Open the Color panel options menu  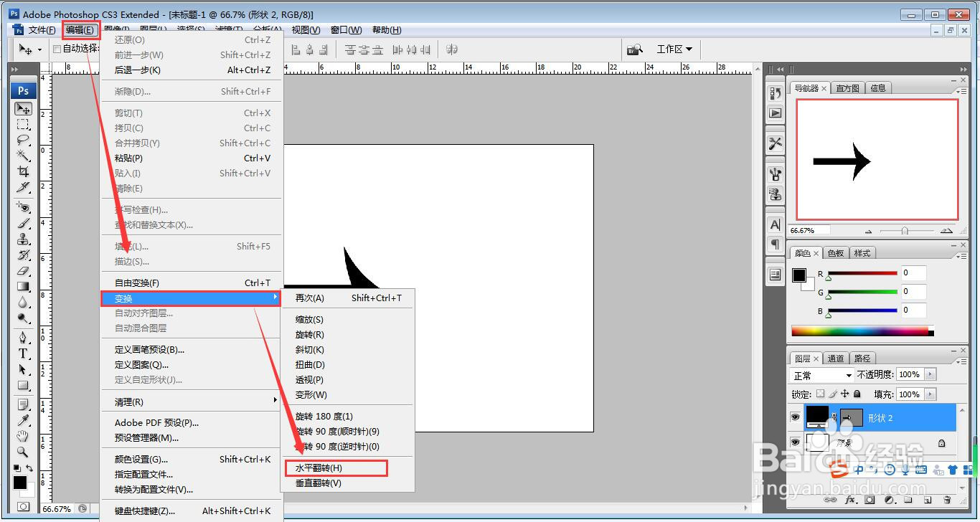pyautogui.click(x=960, y=256)
